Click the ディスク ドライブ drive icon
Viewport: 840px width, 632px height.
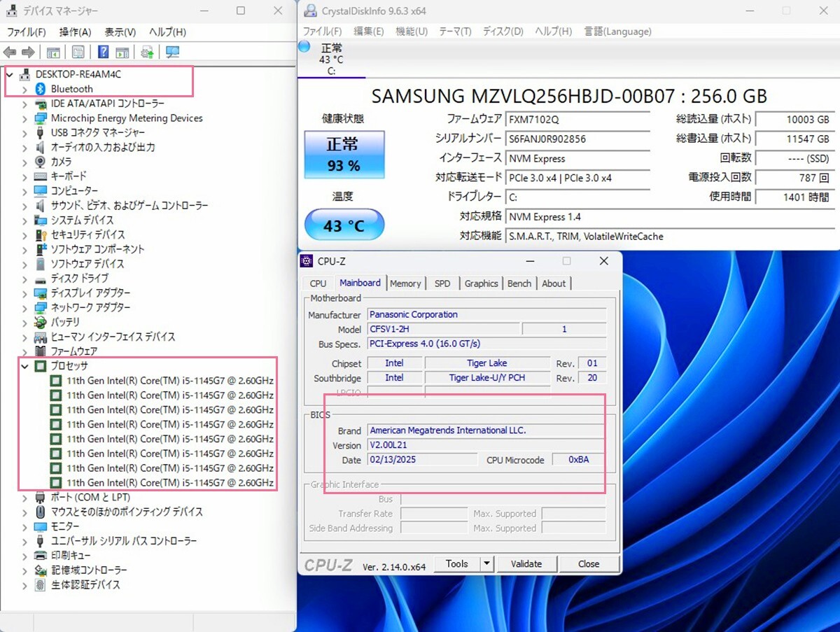[41, 279]
